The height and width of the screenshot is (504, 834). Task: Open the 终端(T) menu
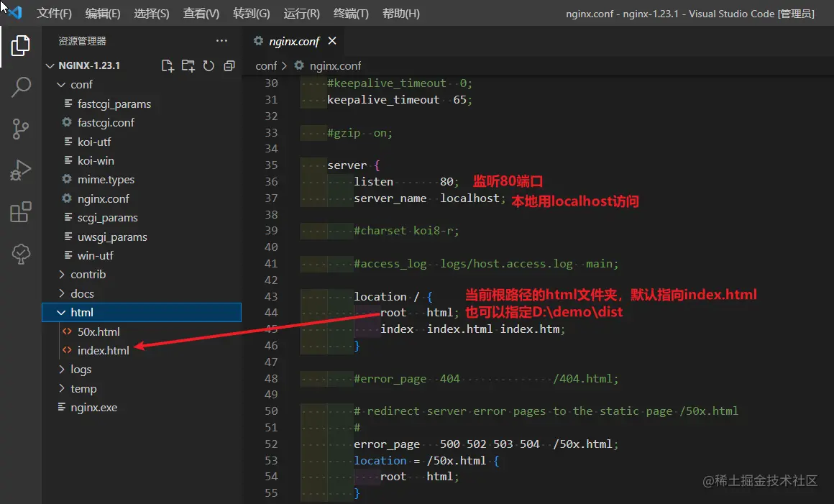[x=351, y=13]
